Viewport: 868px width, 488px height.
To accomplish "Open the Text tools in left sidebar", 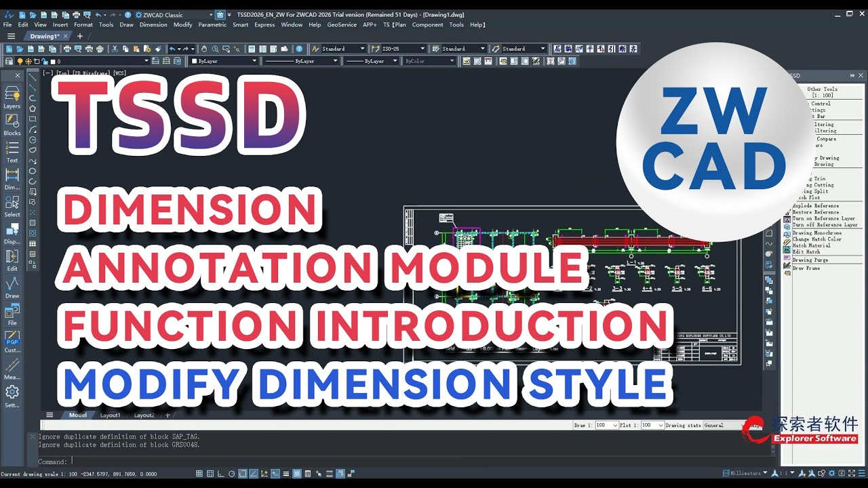I will click(12, 152).
